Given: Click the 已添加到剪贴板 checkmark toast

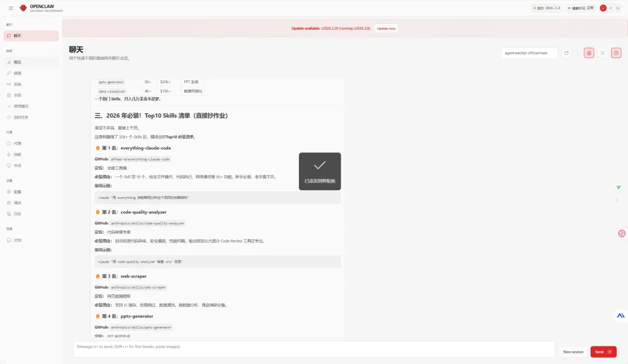Looking at the screenshot, I should [x=320, y=172].
